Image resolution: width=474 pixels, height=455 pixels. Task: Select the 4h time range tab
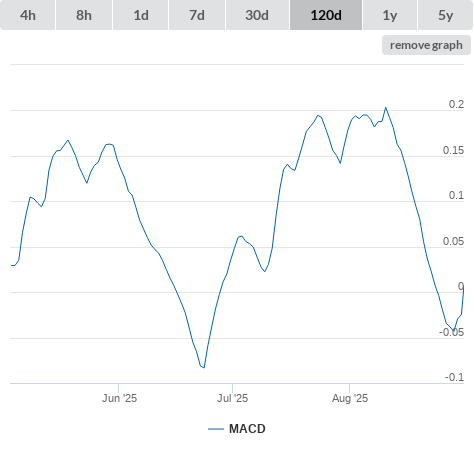click(28, 15)
